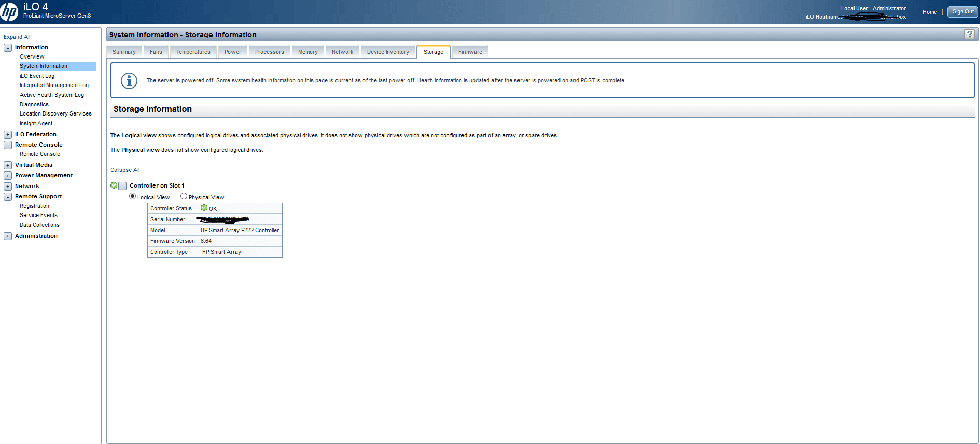
Task: Collapse the Remote Console tree section
Action: click(x=8, y=145)
